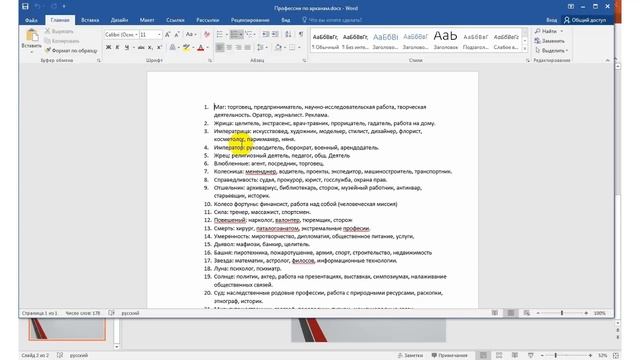
Task: Switch to the Вид tab
Action: 286,20
